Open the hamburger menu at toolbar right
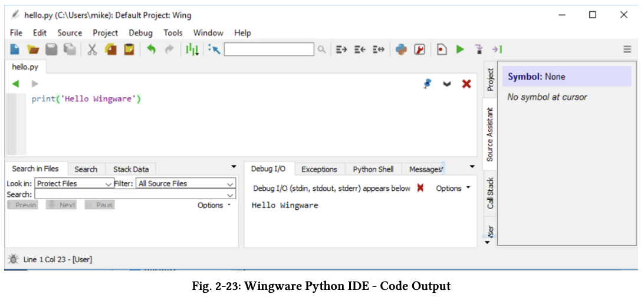Image resolution: width=644 pixels, height=297 pixels. pos(627,50)
